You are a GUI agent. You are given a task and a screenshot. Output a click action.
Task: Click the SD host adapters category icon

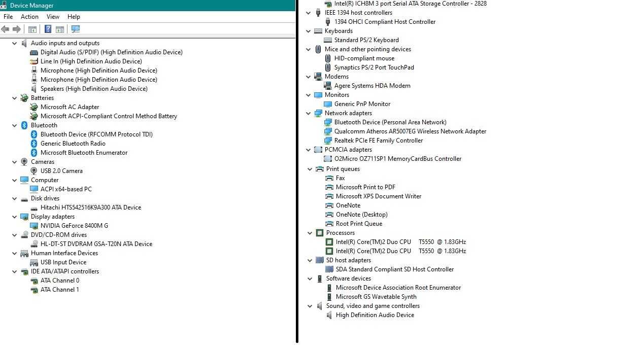point(320,260)
